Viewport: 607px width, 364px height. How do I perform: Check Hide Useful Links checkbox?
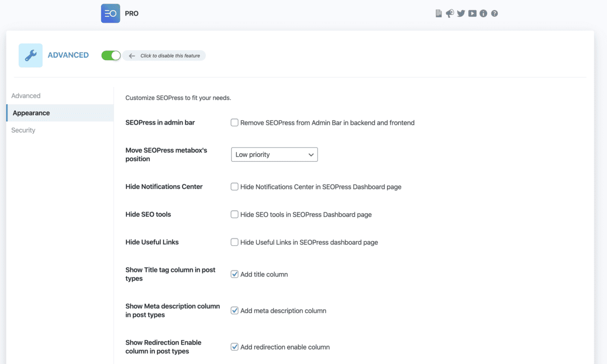coord(235,242)
